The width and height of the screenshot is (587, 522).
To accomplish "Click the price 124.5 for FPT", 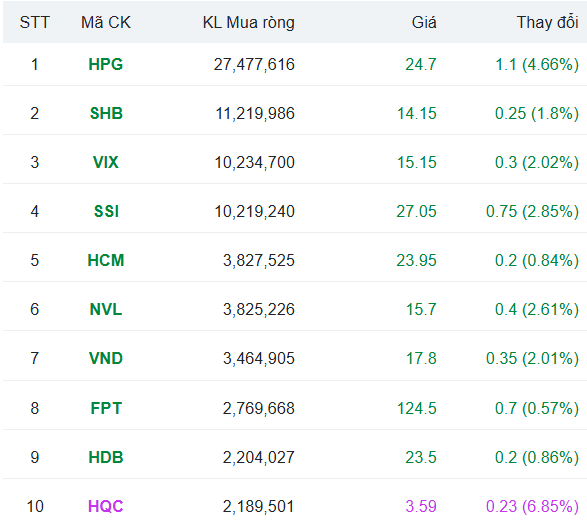I will coord(417,408).
